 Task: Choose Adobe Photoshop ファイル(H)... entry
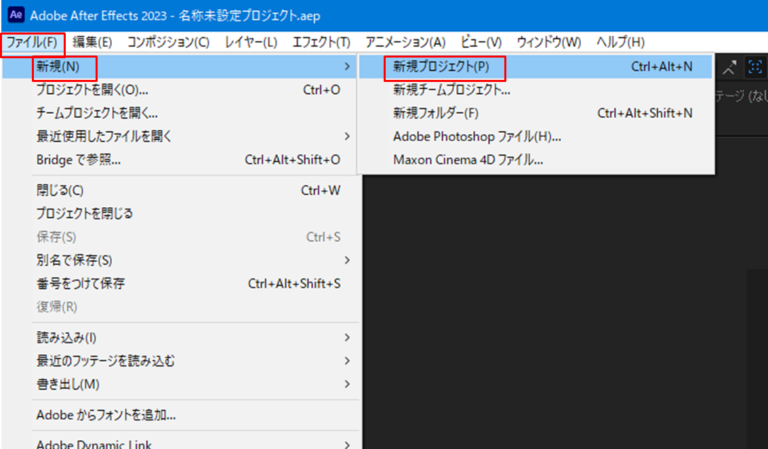tap(477, 136)
